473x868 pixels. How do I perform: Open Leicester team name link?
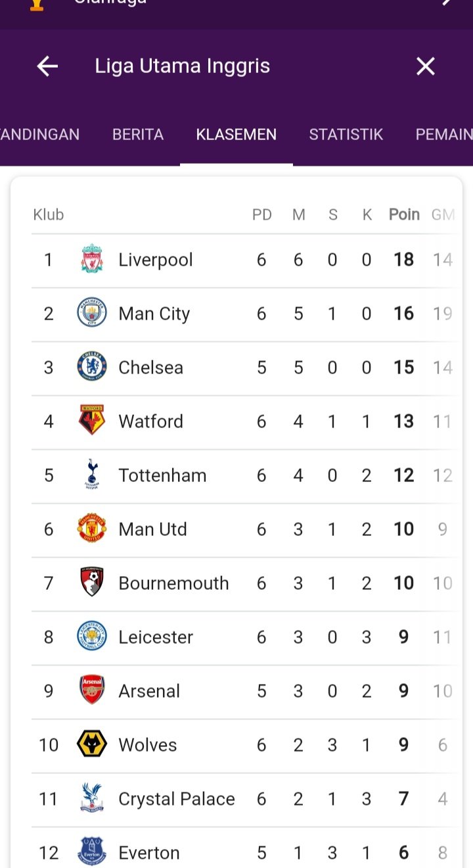tap(156, 637)
